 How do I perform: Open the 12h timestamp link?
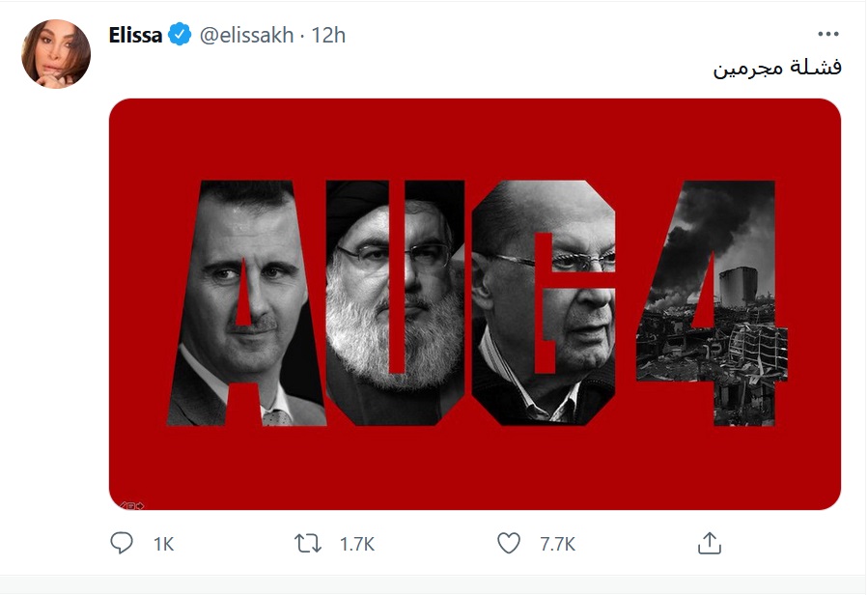[x=328, y=35]
